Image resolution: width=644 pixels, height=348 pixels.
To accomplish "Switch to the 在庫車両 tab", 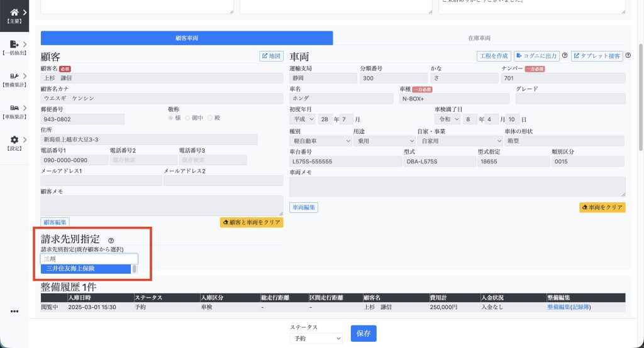I will tap(479, 38).
